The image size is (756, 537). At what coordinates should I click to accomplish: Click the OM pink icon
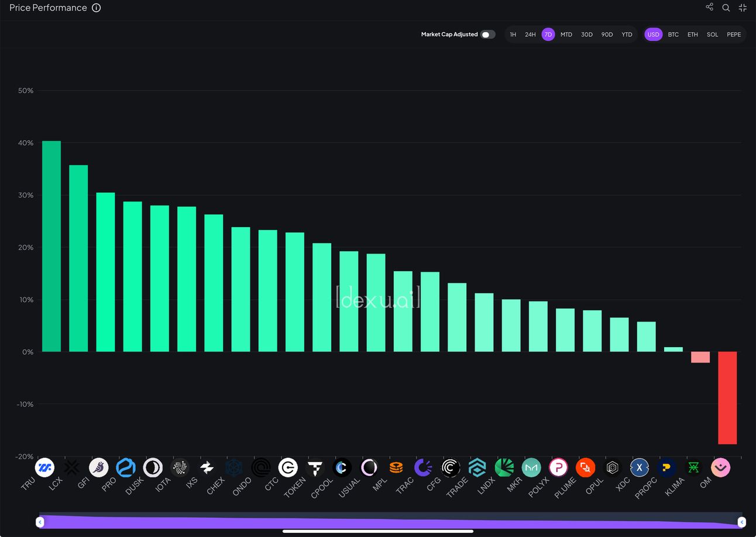(720, 467)
